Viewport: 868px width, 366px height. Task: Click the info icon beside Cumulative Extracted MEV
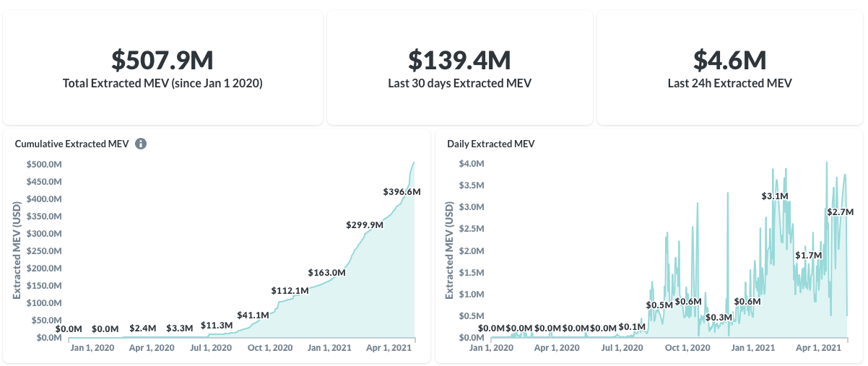tap(142, 144)
